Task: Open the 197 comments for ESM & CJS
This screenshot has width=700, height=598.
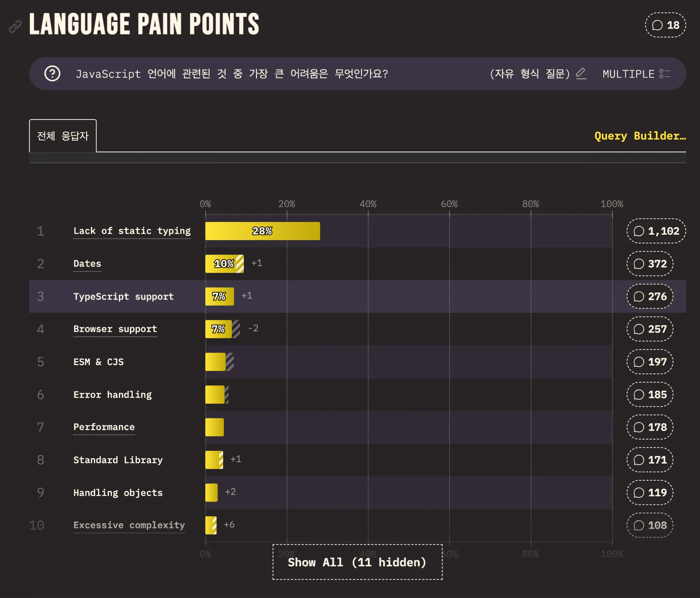Action: (649, 361)
